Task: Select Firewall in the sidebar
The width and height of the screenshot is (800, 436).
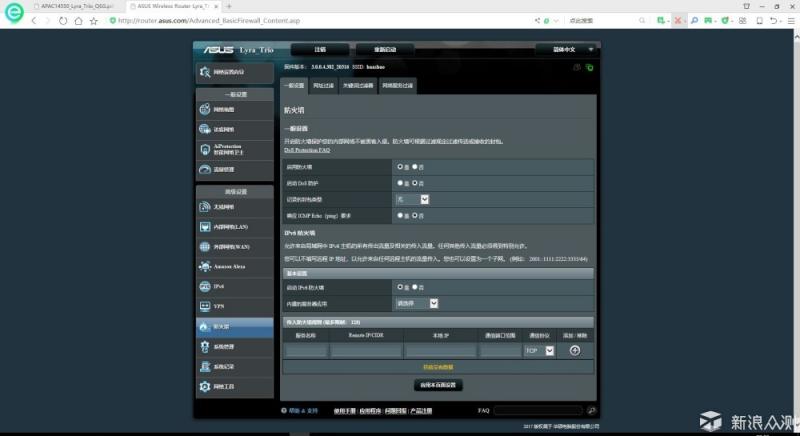Action: coord(235,326)
